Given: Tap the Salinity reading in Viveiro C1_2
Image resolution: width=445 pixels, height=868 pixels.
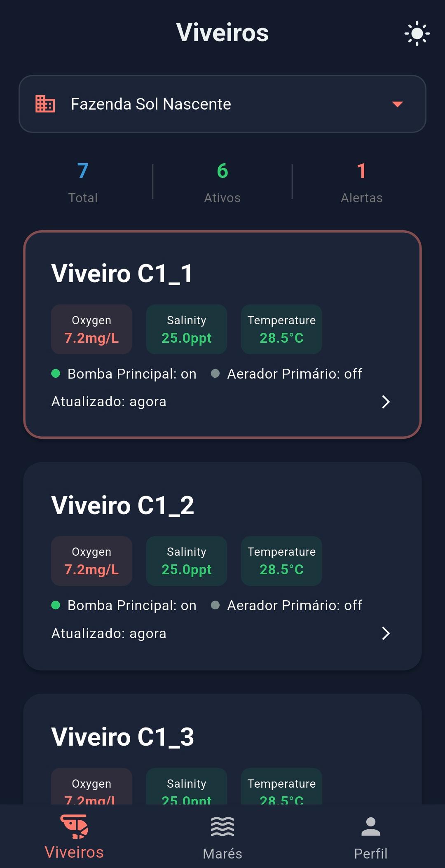Looking at the screenshot, I should (x=186, y=561).
